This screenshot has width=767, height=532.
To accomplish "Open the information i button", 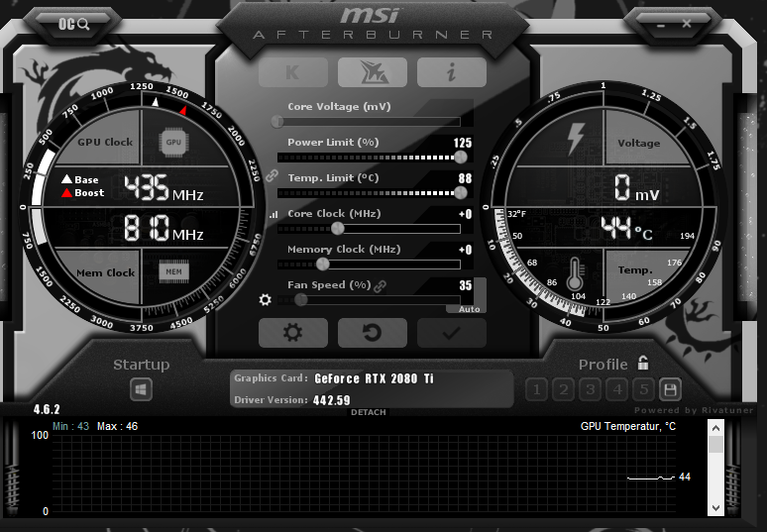I will pos(452,72).
